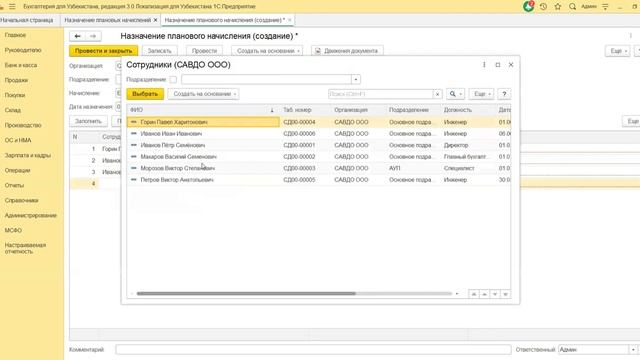Close the Назначение планового начисления (создание) tab
The width and height of the screenshot is (640, 360).
coord(290,20)
